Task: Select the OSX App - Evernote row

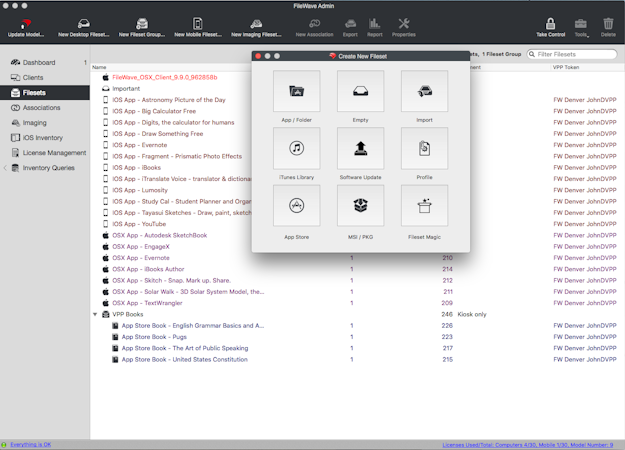Action: click(x=141, y=258)
